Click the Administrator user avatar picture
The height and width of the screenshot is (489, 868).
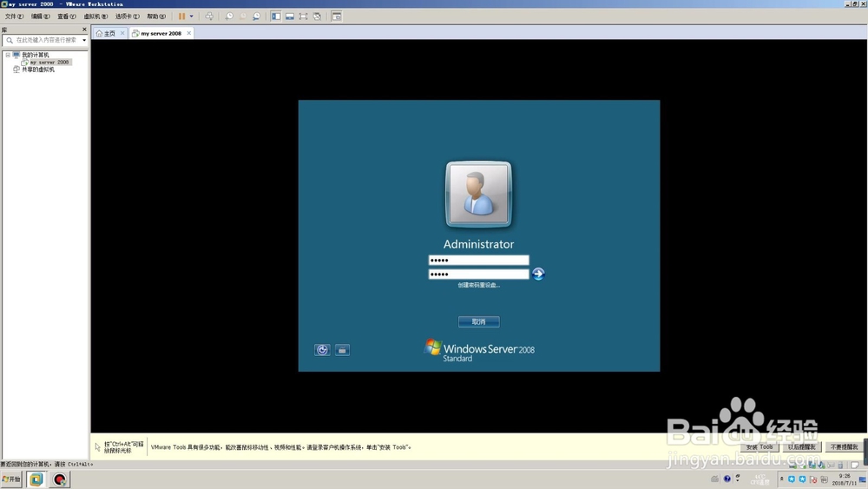point(479,194)
